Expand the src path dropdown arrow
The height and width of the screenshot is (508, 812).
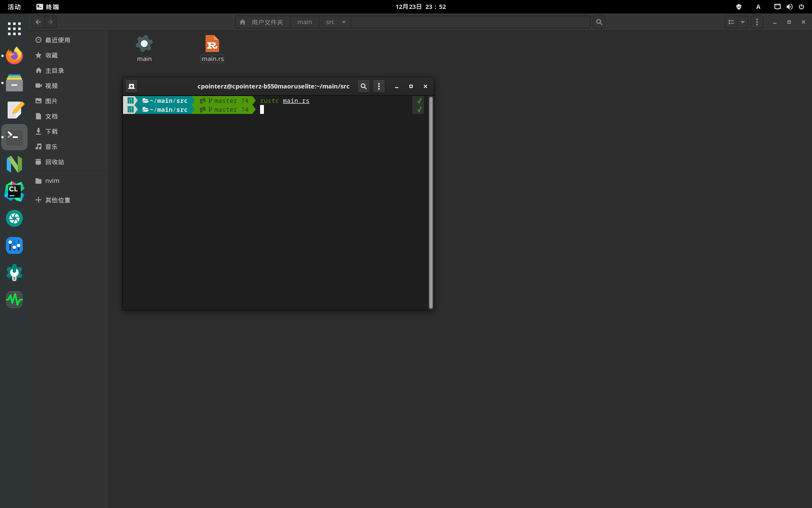pyautogui.click(x=344, y=22)
